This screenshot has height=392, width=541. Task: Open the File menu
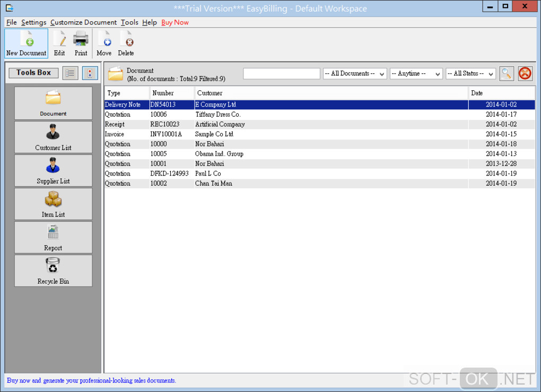pyautogui.click(x=11, y=22)
